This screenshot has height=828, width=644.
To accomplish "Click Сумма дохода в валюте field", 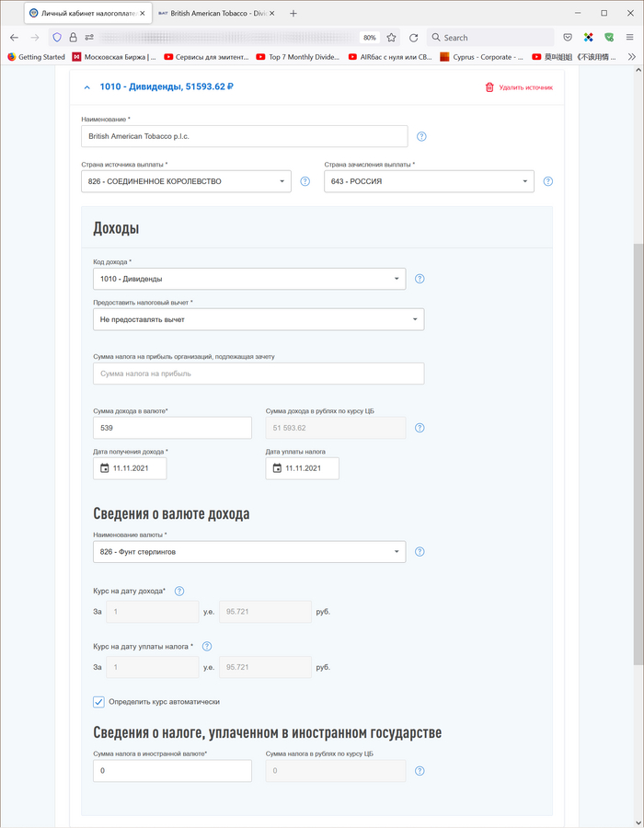I will (x=172, y=428).
